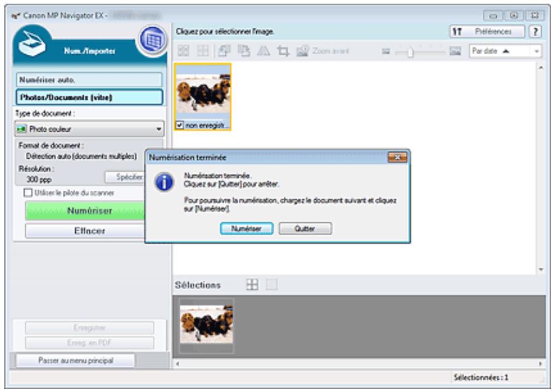Image resolution: width=551 pixels, height=392 pixels.
Task: Select the Photos/Documents (vitre) tab
Action: 89,97
